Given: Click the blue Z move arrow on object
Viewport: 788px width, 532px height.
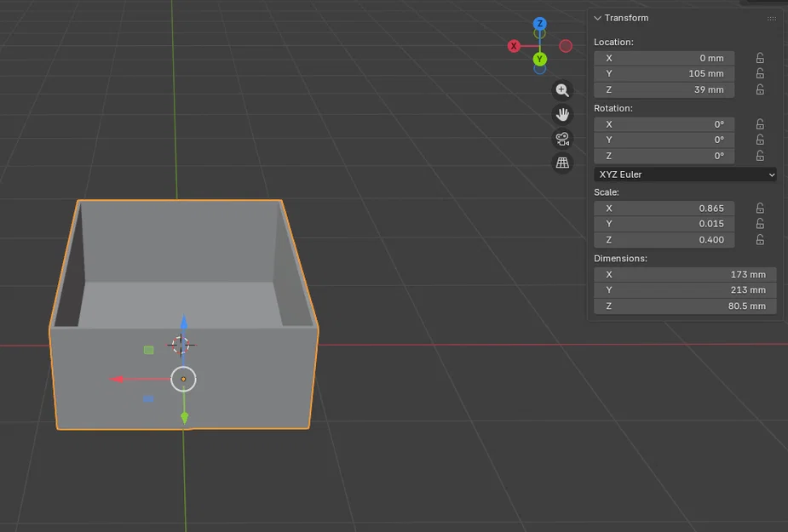Looking at the screenshot, I should (184, 323).
